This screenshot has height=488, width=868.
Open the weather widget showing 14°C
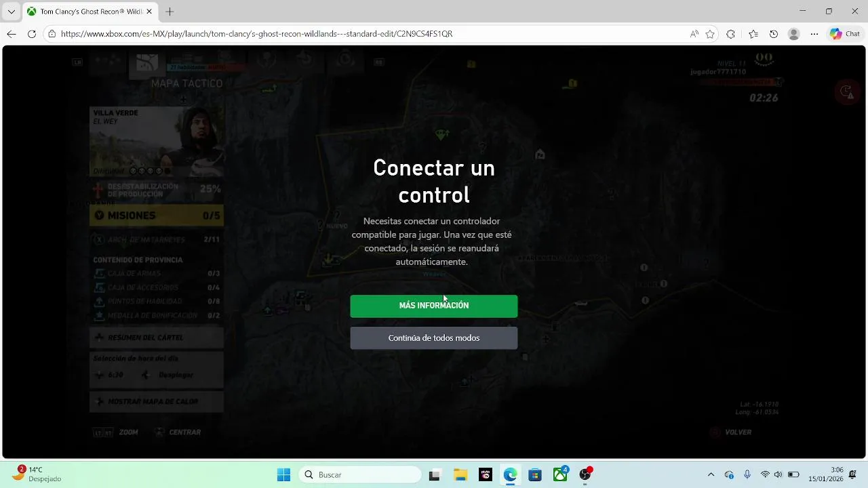[x=37, y=474]
